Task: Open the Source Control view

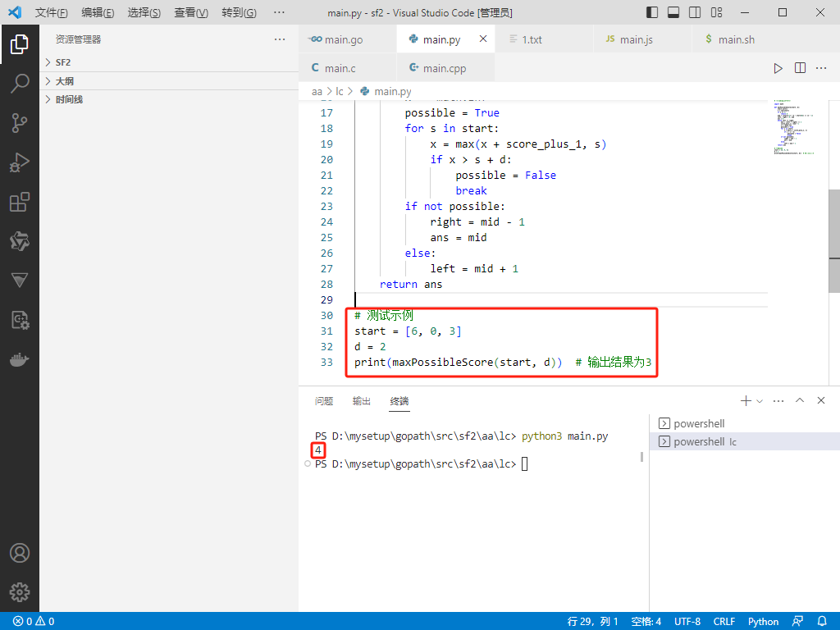Action: pos(20,123)
